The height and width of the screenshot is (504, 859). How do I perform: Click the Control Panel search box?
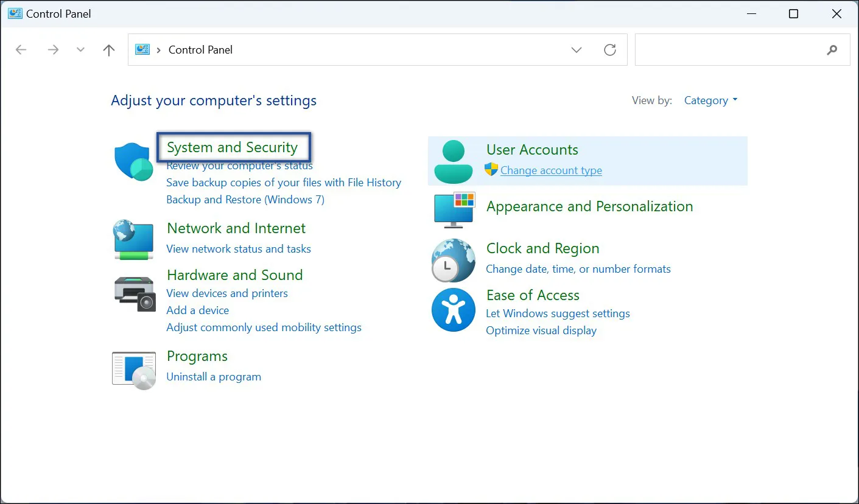pos(729,50)
